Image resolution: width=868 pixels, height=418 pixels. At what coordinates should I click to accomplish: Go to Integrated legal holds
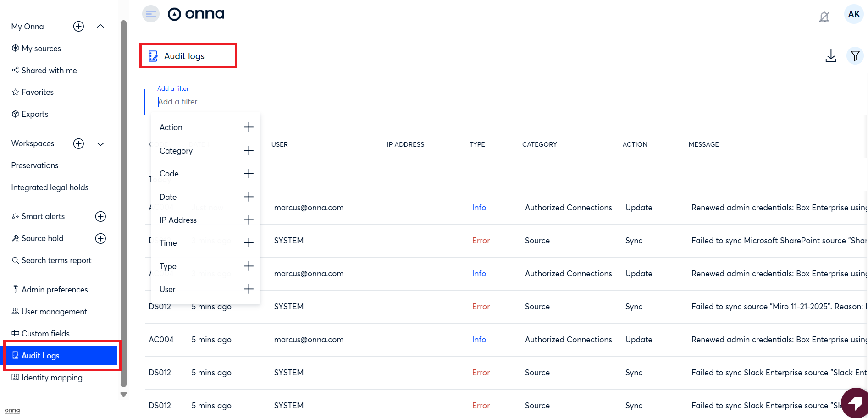pyautogui.click(x=50, y=187)
